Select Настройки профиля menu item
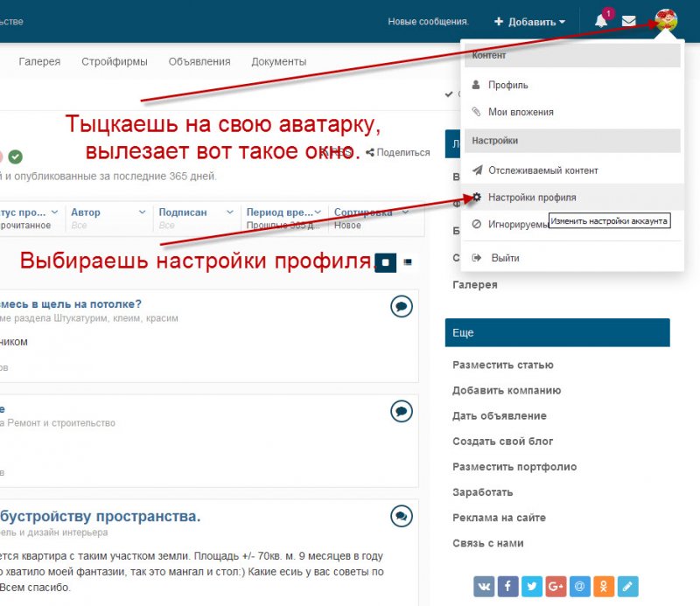The image size is (700, 606). click(x=531, y=198)
